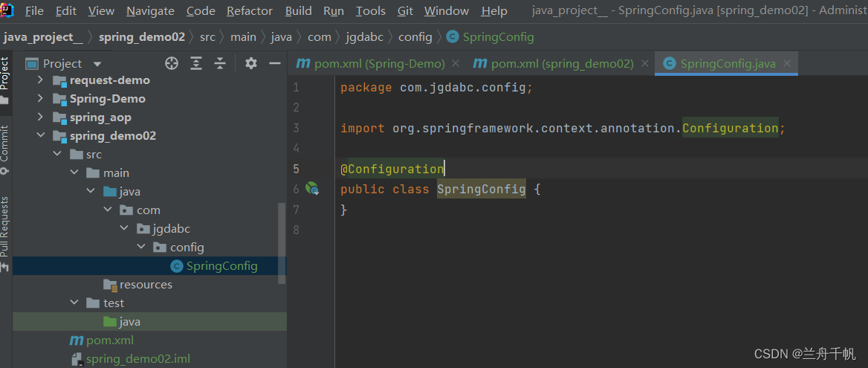Open the Code menu
This screenshot has height=368, width=868.
(x=201, y=11)
